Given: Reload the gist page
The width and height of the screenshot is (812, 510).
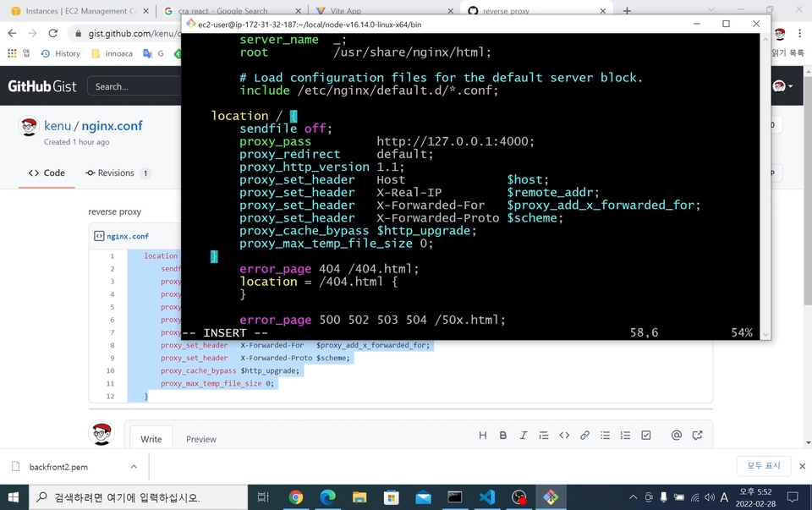Looking at the screenshot, I should tap(52, 33).
